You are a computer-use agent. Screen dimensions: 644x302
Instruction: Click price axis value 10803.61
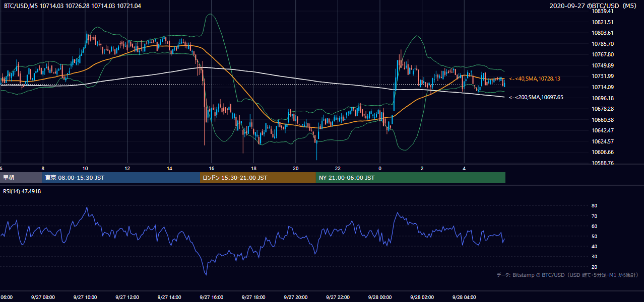603,33
